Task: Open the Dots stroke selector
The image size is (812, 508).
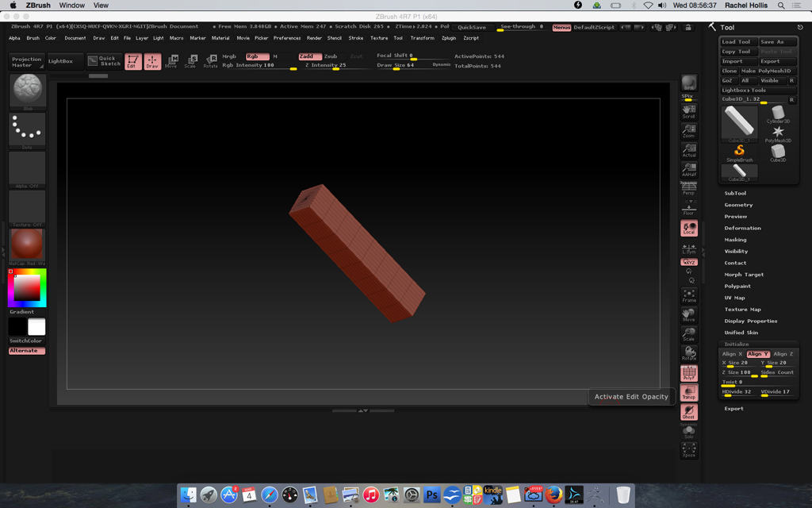Action: pyautogui.click(x=28, y=131)
